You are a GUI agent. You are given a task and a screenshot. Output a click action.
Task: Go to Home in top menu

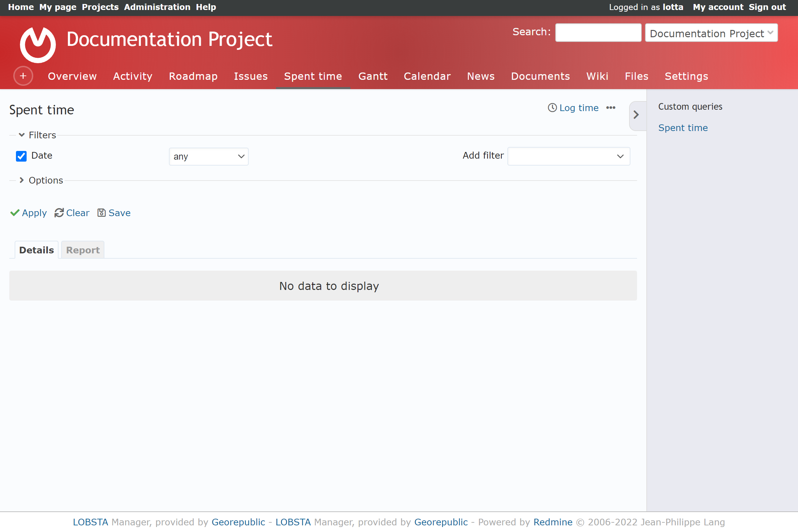tap(21, 7)
